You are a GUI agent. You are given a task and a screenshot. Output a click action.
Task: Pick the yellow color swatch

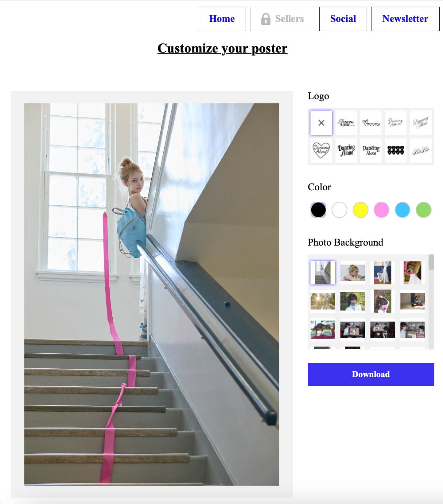click(x=360, y=210)
